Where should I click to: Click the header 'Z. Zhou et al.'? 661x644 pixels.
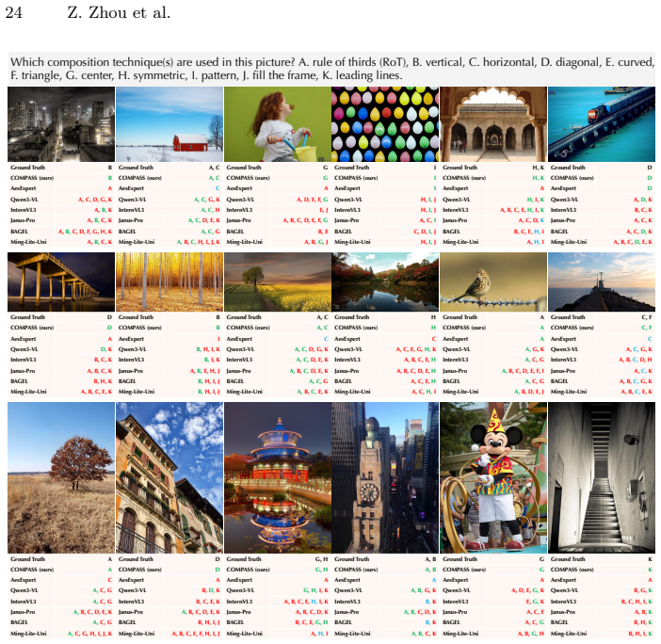pos(119,12)
